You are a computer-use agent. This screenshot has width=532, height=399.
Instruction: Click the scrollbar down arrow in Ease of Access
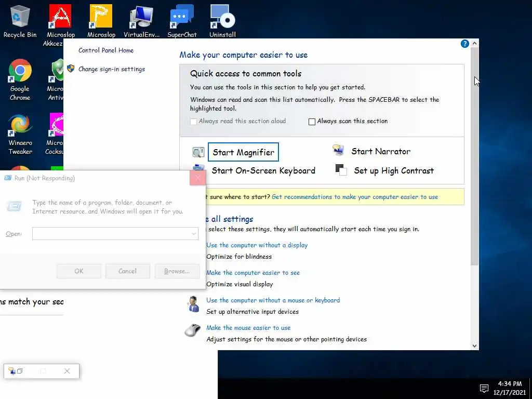pyautogui.click(x=474, y=345)
